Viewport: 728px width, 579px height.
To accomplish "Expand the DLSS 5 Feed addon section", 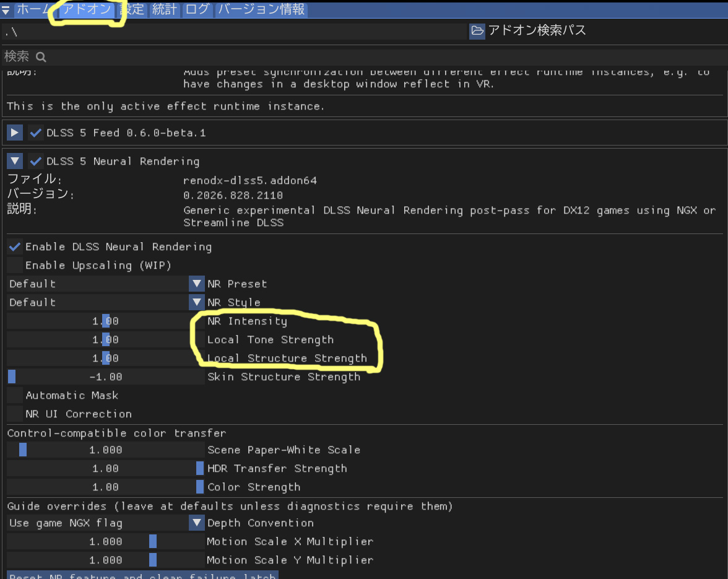I will (x=15, y=133).
